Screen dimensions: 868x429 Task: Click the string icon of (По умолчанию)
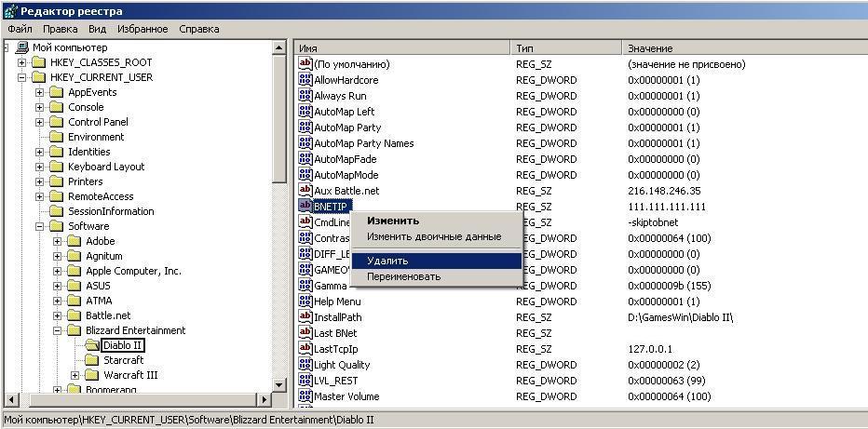coord(305,63)
